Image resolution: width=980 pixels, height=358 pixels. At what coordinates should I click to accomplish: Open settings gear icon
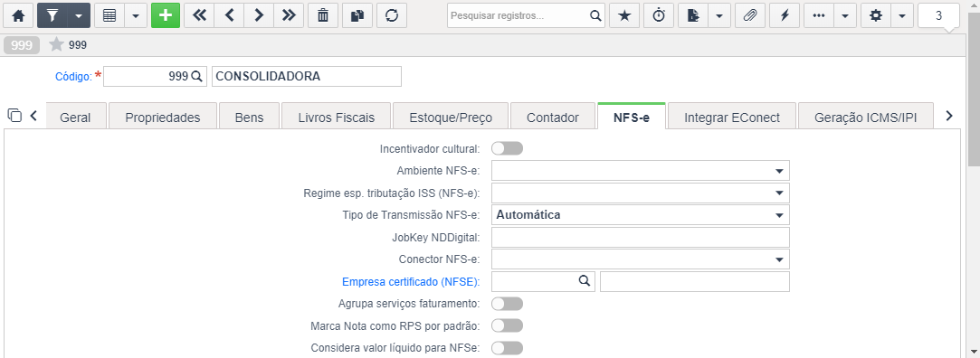(876, 15)
